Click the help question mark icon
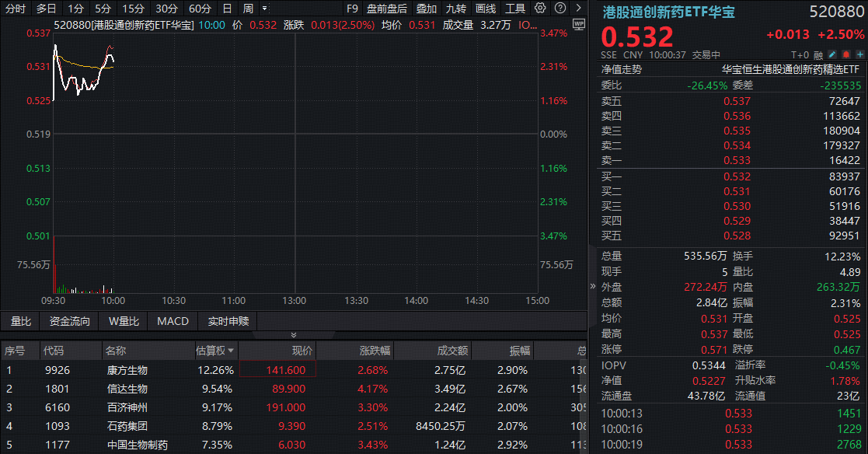The image size is (868, 454). click(x=559, y=9)
